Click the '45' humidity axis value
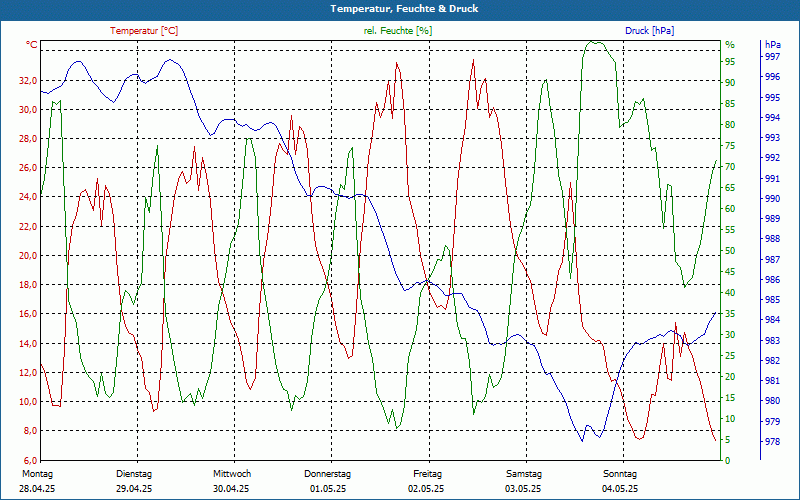 click(x=730, y=272)
